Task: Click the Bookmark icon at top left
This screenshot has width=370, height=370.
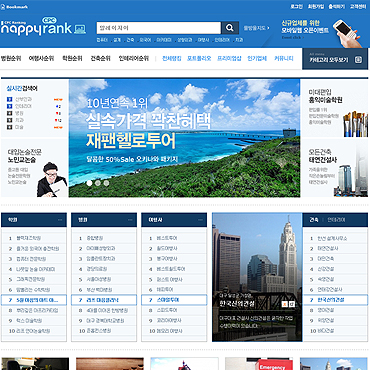Action: [3, 7]
